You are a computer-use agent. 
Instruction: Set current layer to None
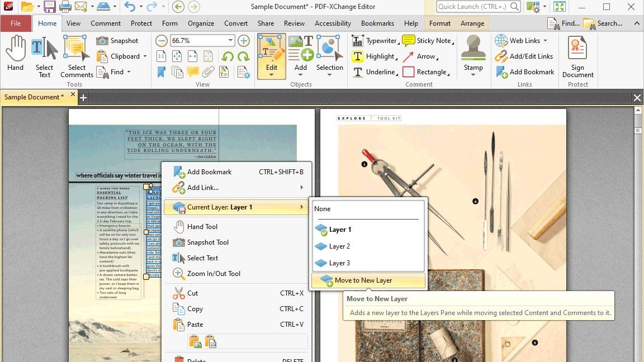[x=322, y=208]
